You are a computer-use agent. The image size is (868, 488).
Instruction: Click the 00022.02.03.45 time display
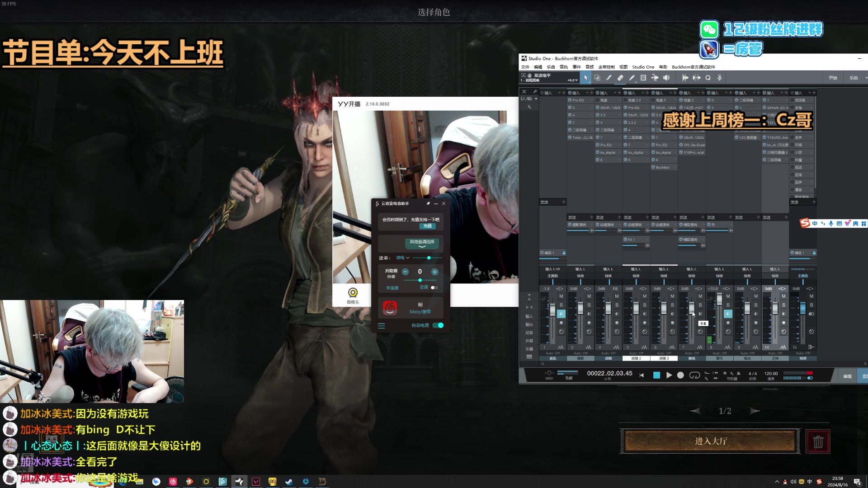click(x=609, y=373)
